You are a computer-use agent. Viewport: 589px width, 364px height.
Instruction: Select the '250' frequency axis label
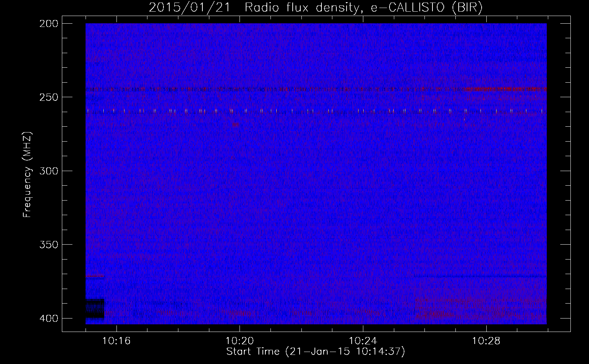[x=49, y=97]
